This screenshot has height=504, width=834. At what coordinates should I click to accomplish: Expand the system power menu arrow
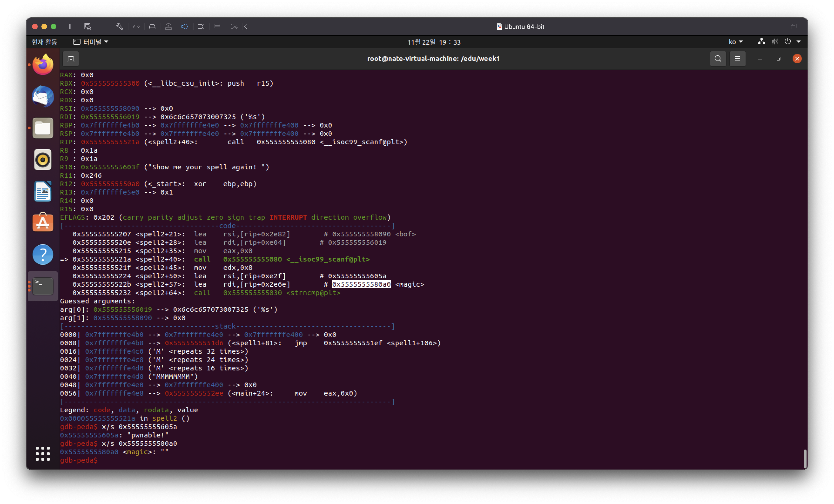coord(798,42)
